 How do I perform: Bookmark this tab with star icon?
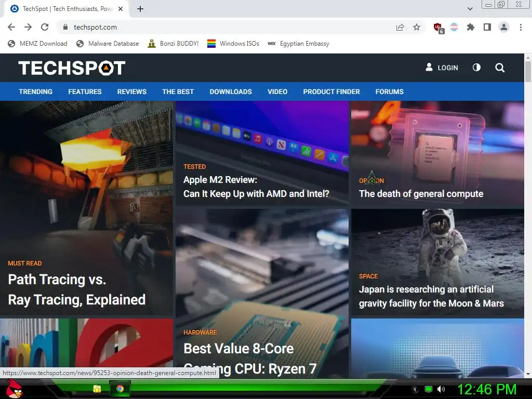click(x=417, y=27)
